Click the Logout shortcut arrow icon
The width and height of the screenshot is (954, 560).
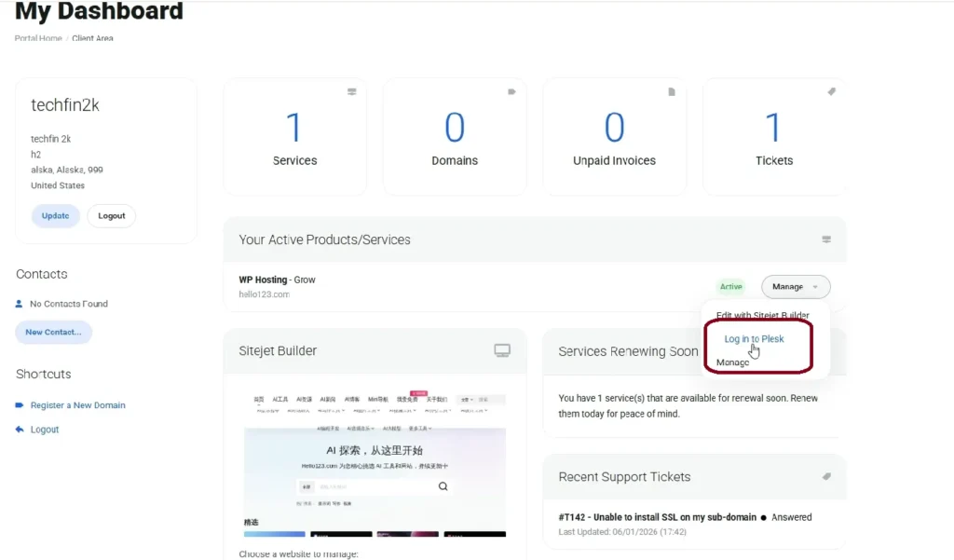(20, 430)
